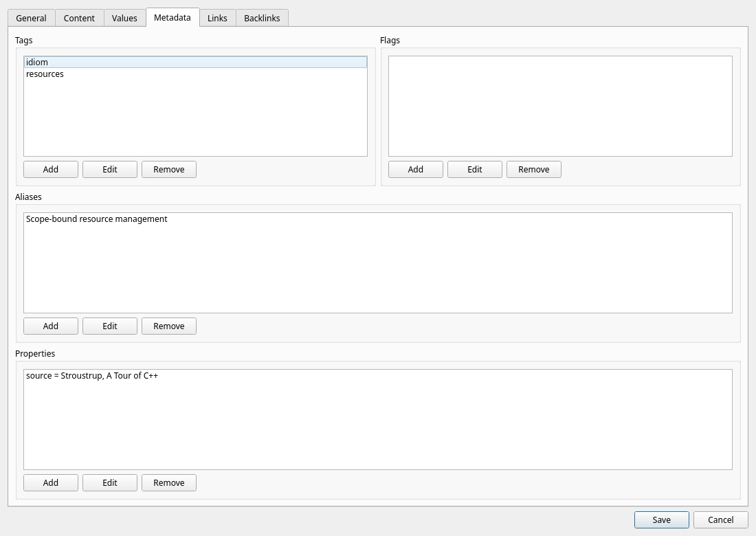This screenshot has width=756, height=536.
Task: Edit the selected property
Action: pos(110,482)
